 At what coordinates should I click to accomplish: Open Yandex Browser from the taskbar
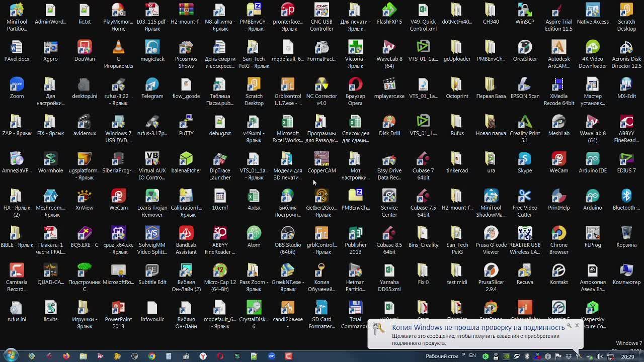(x=203, y=356)
